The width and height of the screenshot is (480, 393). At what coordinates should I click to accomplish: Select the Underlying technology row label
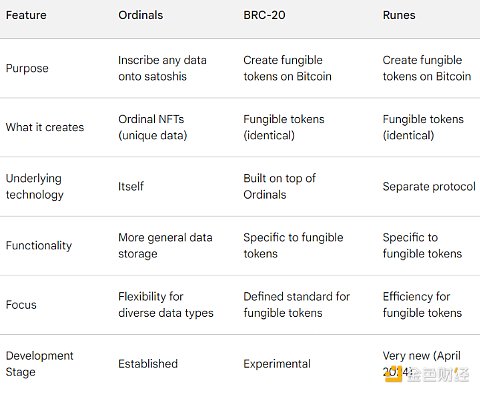coord(35,186)
